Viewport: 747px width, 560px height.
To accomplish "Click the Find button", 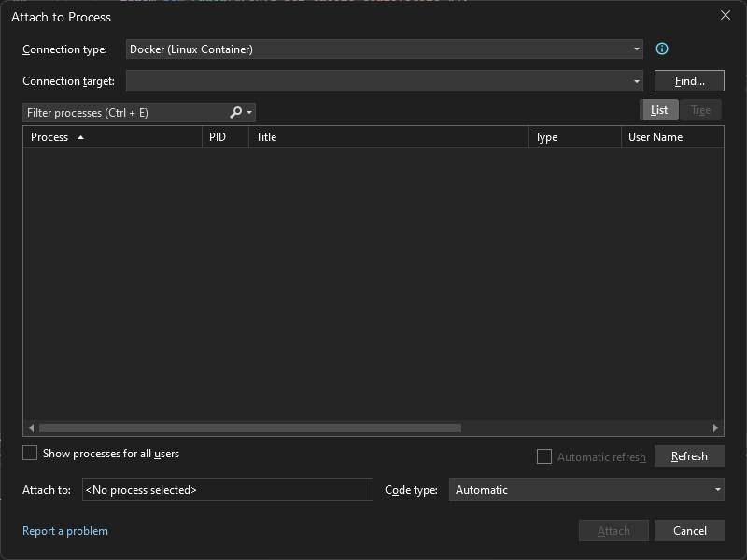I will click(x=689, y=80).
